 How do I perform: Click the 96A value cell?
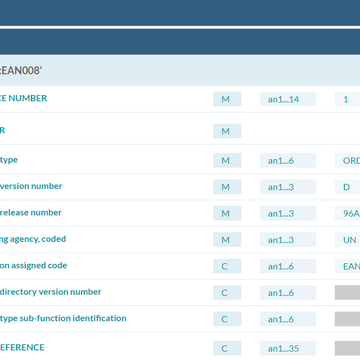347,213
